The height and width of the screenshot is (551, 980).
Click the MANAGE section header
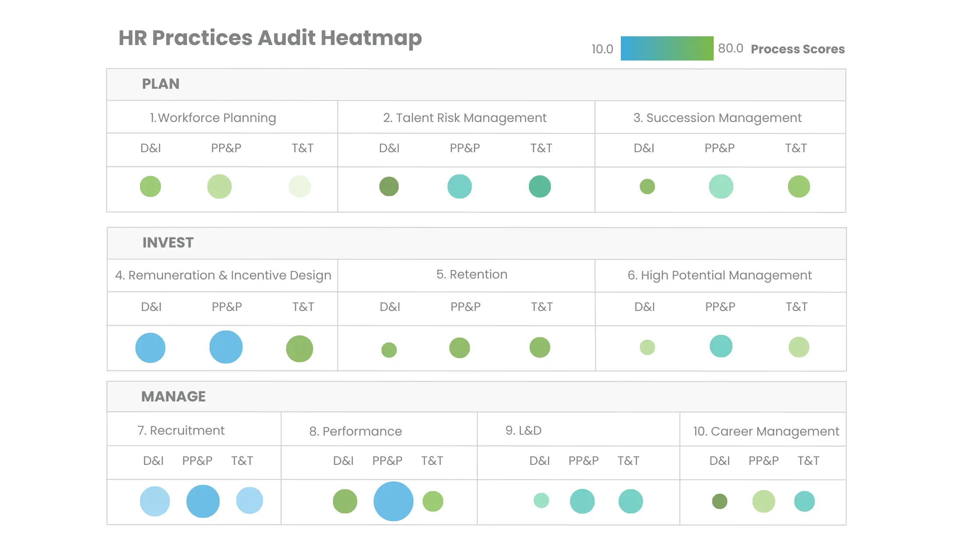pos(173,397)
